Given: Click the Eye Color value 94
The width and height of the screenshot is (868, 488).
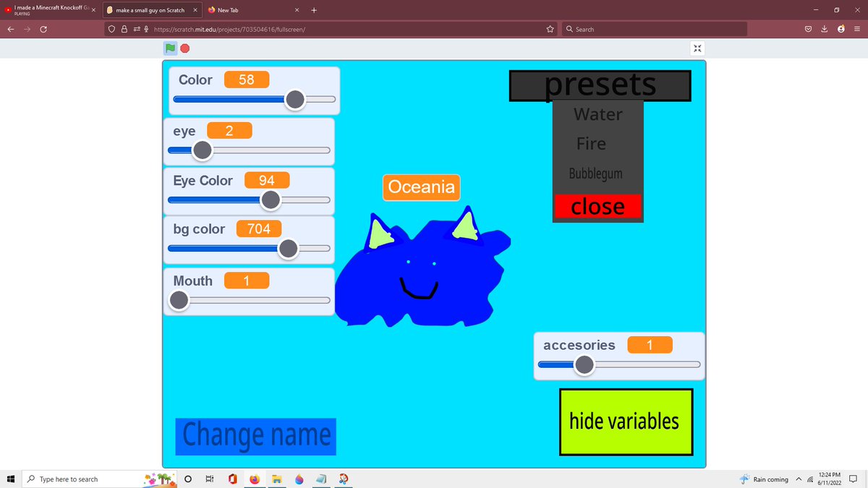Looking at the screenshot, I should pyautogui.click(x=268, y=180).
